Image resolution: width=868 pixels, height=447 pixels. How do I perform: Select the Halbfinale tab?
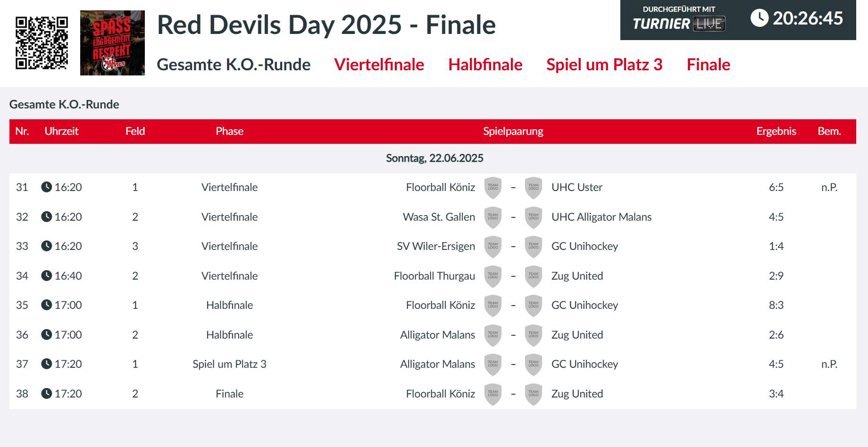(485, 65)
